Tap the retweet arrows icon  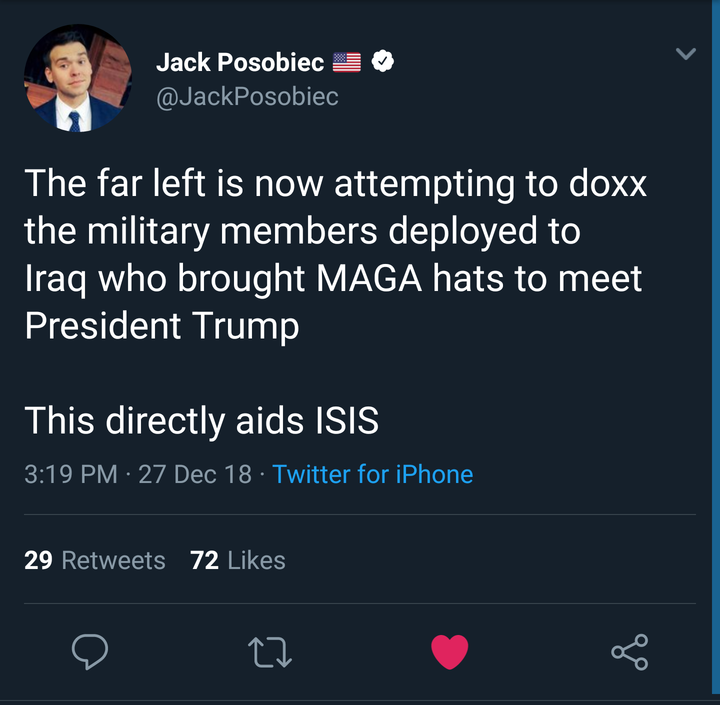pos(270,652)
